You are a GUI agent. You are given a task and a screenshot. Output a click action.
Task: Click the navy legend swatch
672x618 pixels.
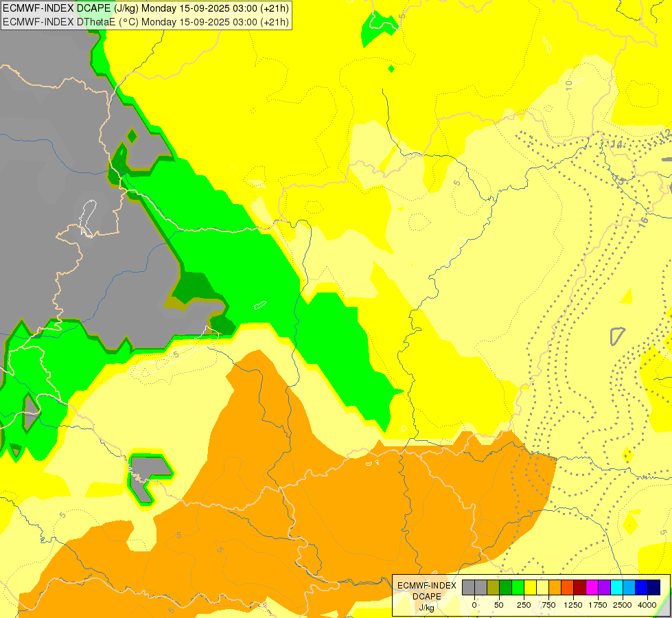tap(654, 587)
